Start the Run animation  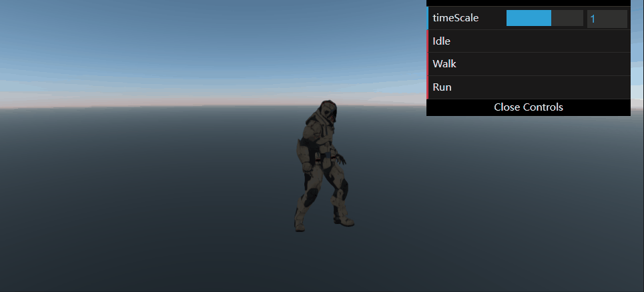coord(529,87)
